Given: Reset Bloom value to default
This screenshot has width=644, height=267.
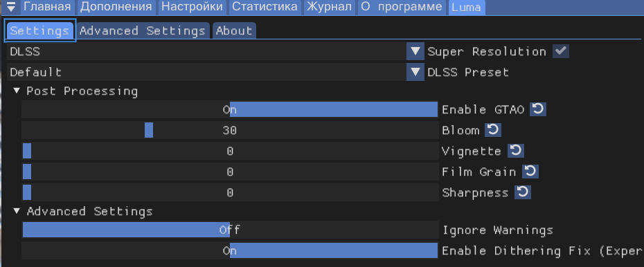Looking at the screenshot, I should (493, 131).
